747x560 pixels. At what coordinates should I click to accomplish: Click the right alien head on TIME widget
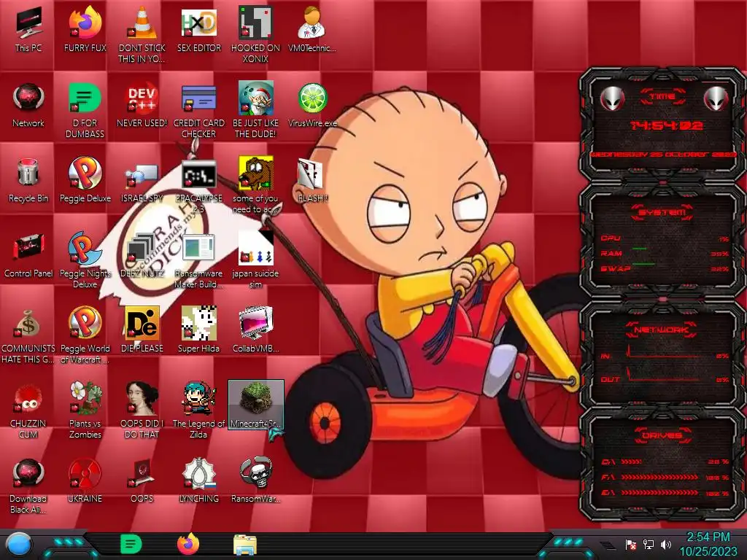tap(716, 98)
